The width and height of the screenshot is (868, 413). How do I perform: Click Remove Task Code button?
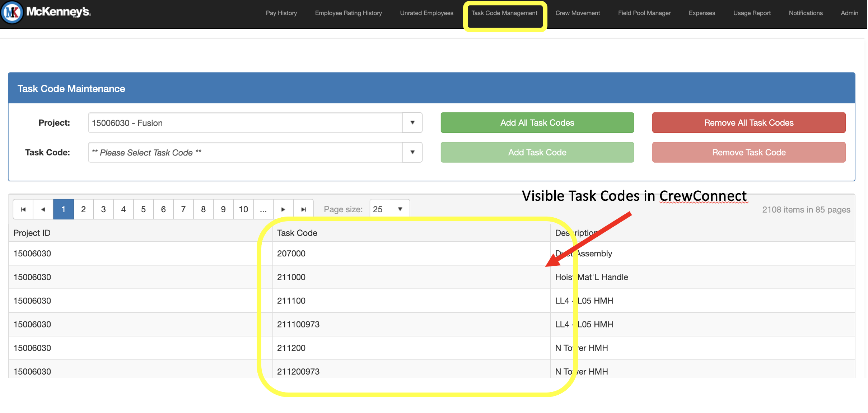tap(748, 152)
